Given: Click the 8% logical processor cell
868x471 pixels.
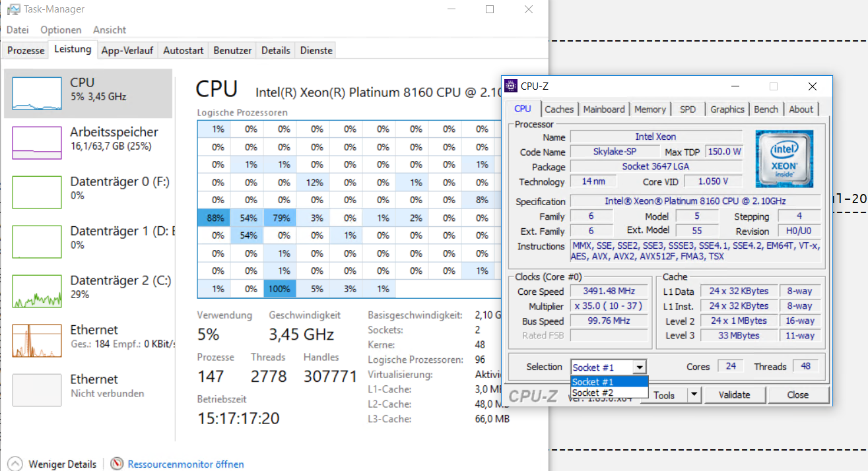Looking at the screenshot, I should pyautogui.click(x=483, y=200).
